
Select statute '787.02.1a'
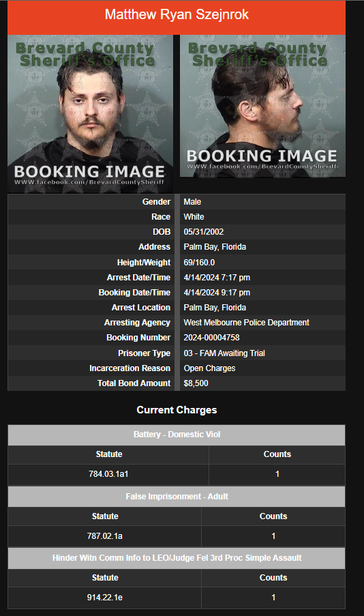[105, 536]
